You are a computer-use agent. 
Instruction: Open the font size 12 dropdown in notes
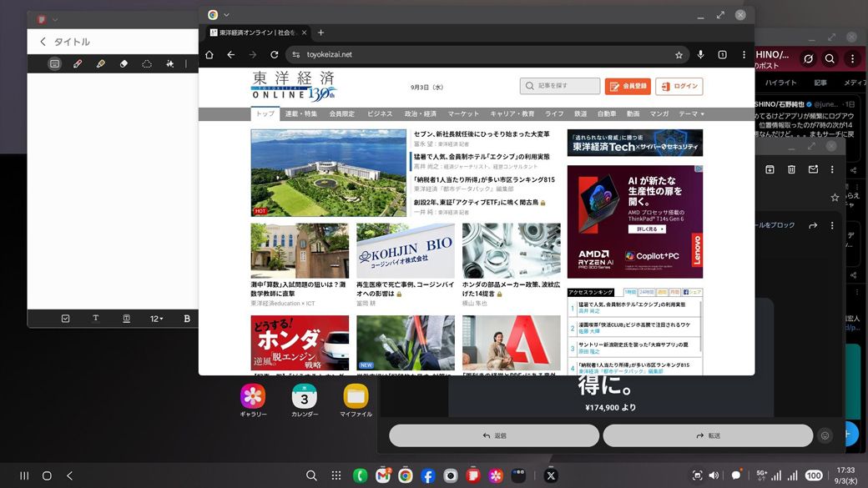tap(157, 318)
